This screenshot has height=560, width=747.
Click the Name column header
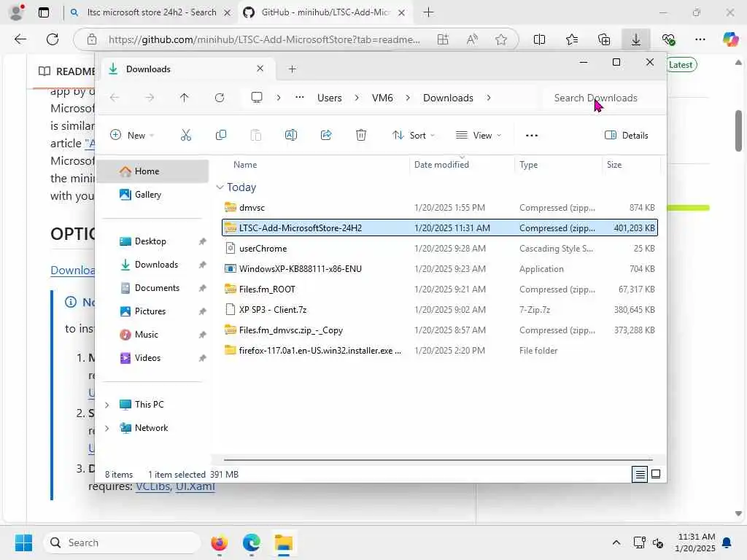click(245, 165)
